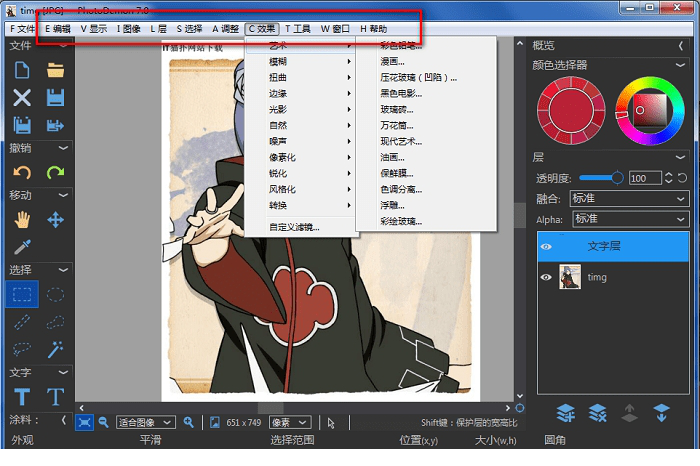Click the fit image to screen icon

84,422
